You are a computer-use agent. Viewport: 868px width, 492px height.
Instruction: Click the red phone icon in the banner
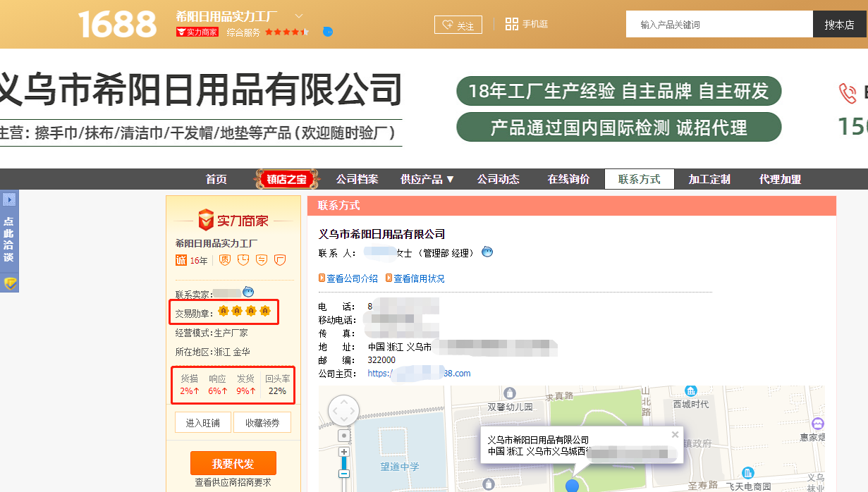pyautogui.click(x=847, y=93)
